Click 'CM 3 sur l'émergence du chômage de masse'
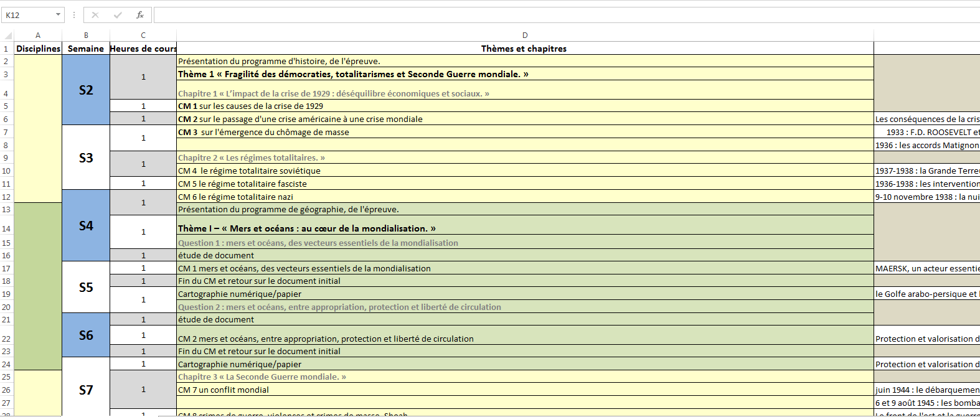This screenshot has height=417, width=980. point(525,132)
